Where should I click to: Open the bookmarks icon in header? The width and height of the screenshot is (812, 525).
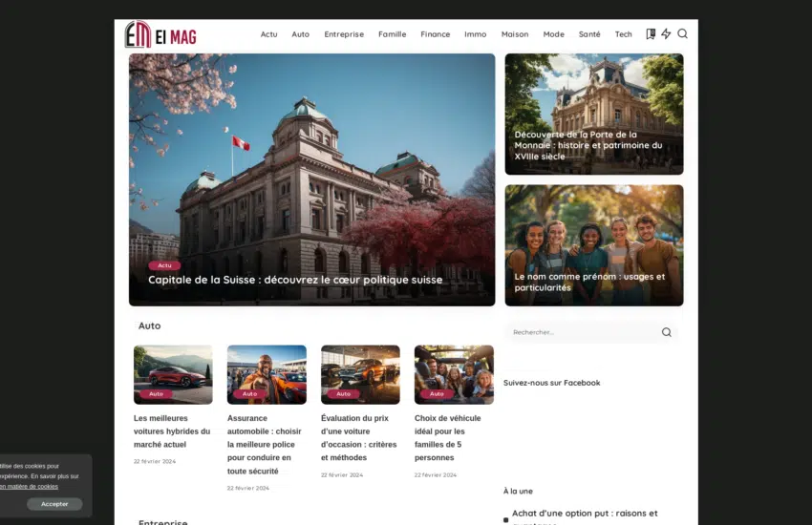(651, 34)
